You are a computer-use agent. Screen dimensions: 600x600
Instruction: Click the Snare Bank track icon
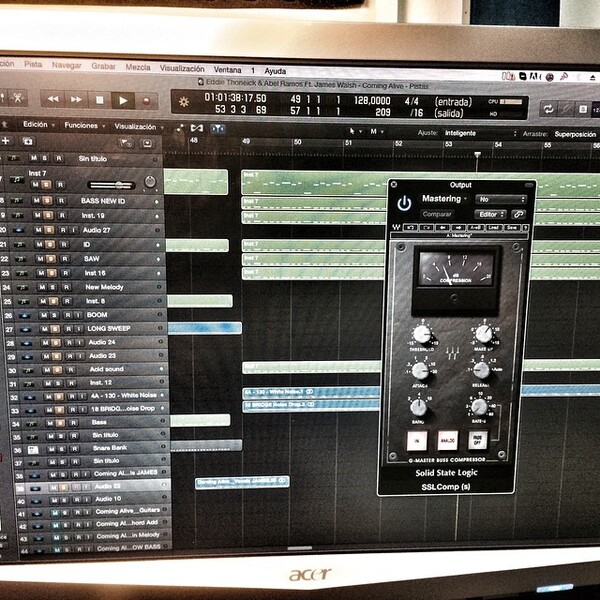[x=33, y=449]
